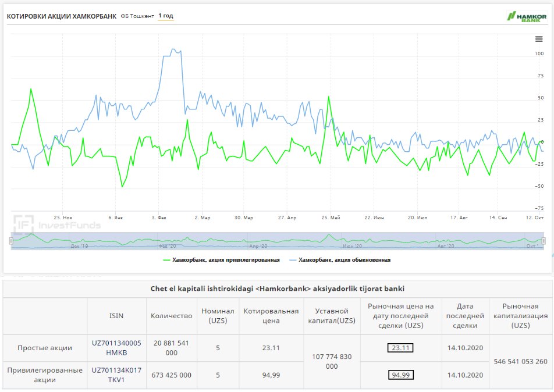The height and width of the screenshot is (392, 554).
Task: Click the quote price 94,99 in preferred row
Action: click(271, 375)
